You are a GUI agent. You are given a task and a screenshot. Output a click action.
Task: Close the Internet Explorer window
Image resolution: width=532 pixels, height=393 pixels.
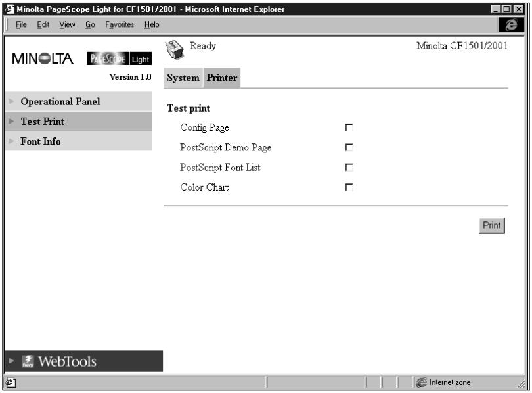tap(518, 9)
